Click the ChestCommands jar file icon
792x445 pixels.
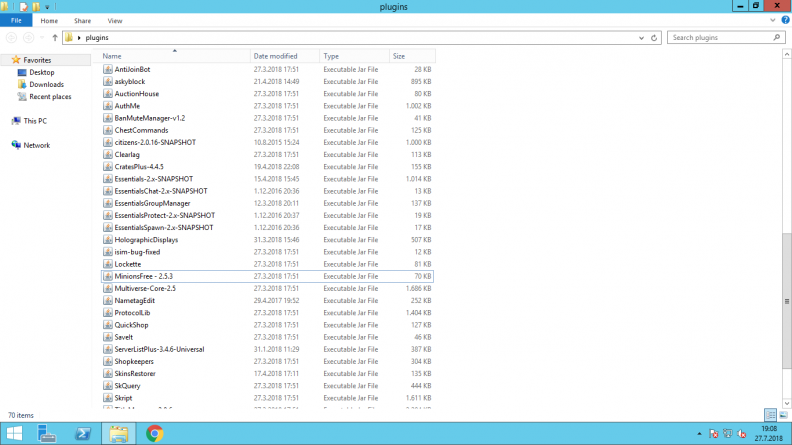(108, 130)
